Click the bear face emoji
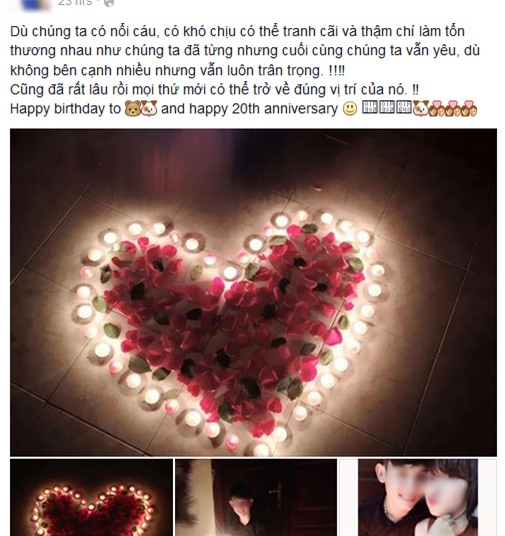The image size is (505, 536). coord(133,109)
